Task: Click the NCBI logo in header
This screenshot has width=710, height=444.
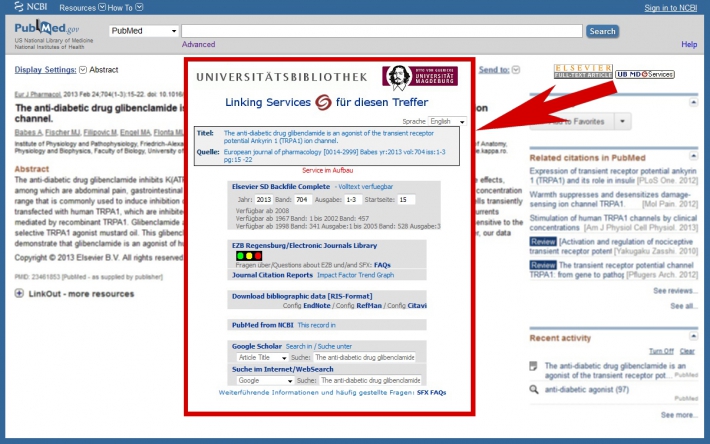Action: 30,7
